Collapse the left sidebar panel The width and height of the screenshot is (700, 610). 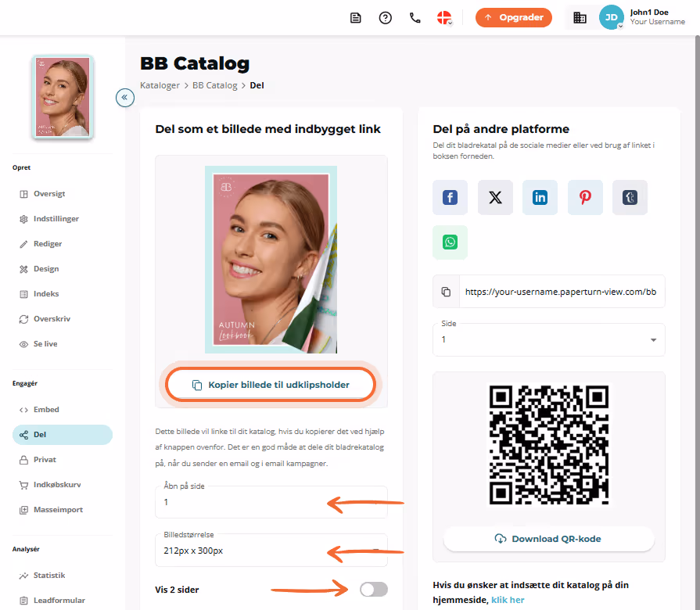coord(125,97)
